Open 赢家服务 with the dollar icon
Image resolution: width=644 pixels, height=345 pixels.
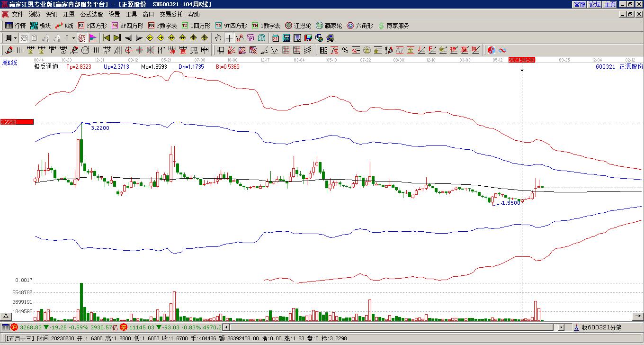(394, 26)
